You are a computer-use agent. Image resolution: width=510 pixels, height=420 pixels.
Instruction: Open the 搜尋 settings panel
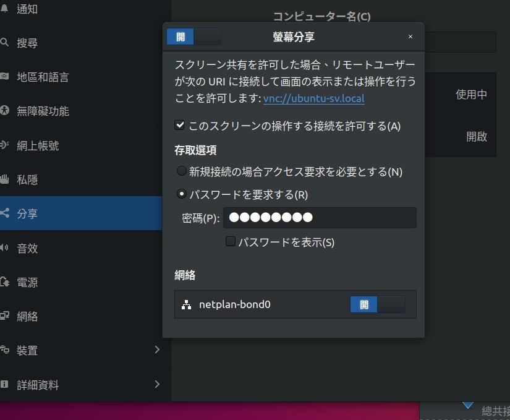pos(81,43)
